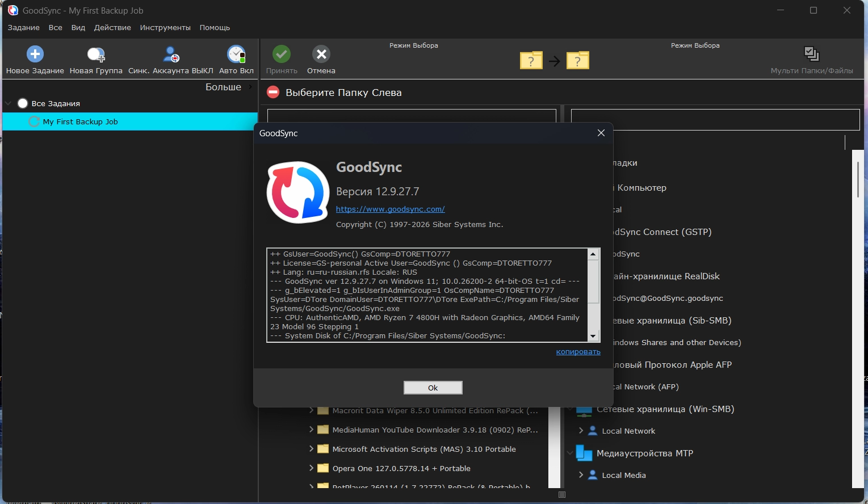This screenshot has height=504, width=868.
Task: Click the Версия 12.9.27.7 text
Action: 378,191
